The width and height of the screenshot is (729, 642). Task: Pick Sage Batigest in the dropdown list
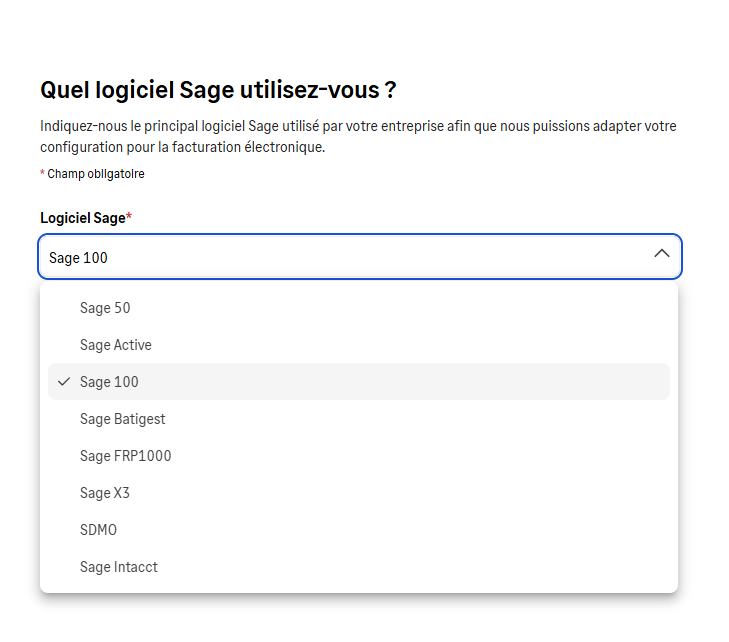[358, 419]
